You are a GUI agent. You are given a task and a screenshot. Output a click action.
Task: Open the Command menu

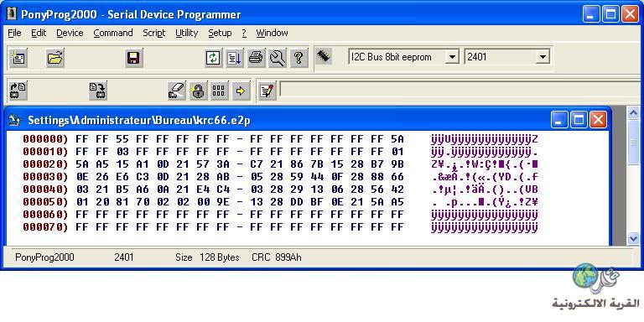tap(113, 33)
